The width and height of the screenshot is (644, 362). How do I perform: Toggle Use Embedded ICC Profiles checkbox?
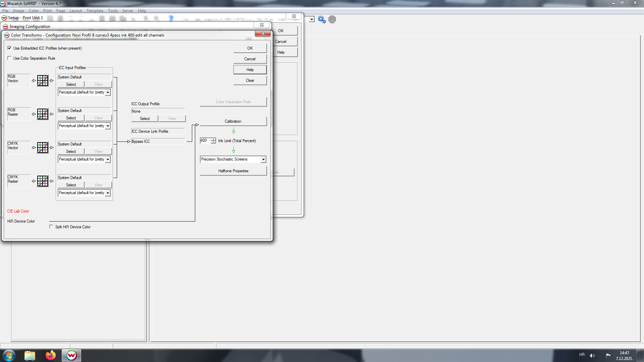click(9, 48)
